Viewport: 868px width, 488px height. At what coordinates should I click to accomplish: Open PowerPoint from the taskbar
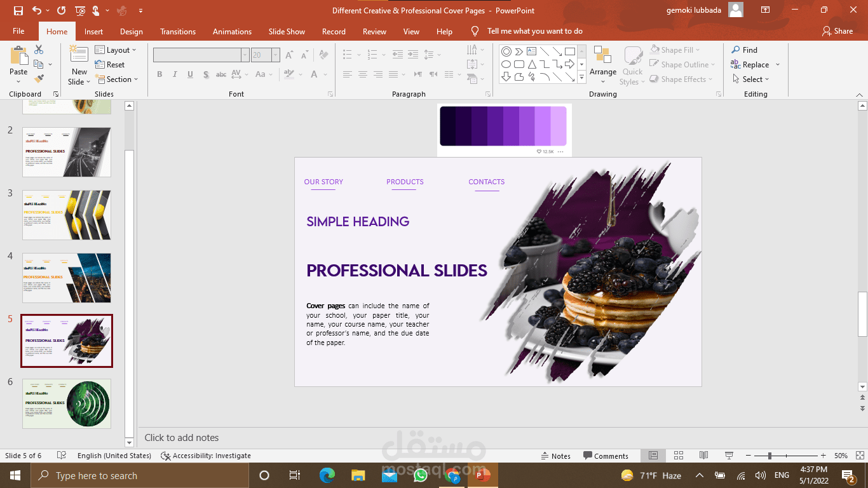[483, 475]
